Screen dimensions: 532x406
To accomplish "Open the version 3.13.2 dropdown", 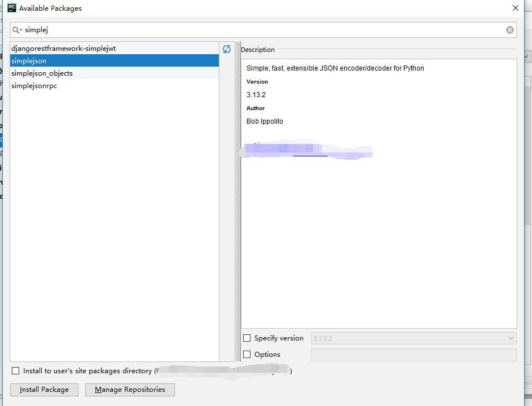I will [x=414, y=338].
